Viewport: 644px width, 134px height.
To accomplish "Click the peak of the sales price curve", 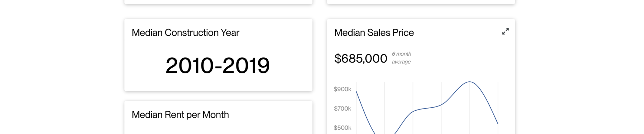I will pyautogui.click(x=470, y=82).
